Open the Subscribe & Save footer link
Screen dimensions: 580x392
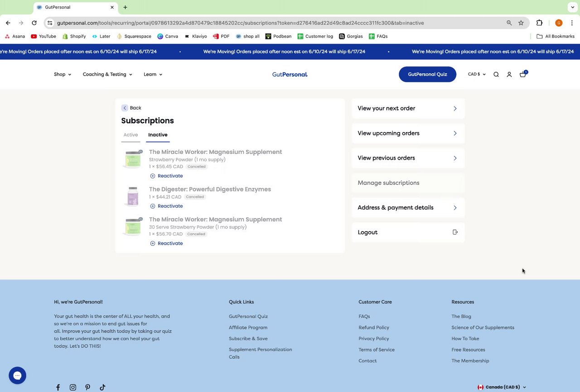[x=248, y=339]
